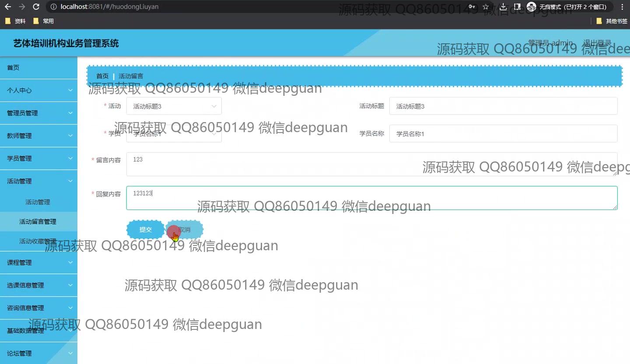The height and width of the screenshot is (364, 630).
Task: Click 退出登录 to log out
Action: 597,43
